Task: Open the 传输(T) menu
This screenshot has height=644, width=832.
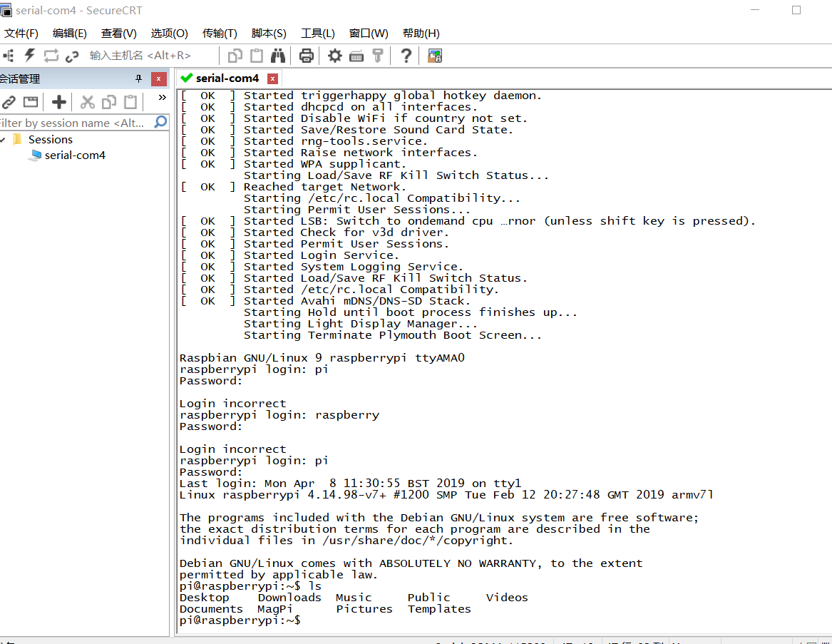Action: coord(220,34)
